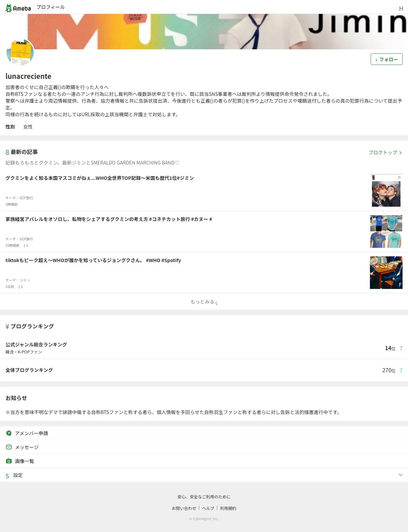Click the 設定 settings icon
The image size is (408, 532).
[7, 476]
